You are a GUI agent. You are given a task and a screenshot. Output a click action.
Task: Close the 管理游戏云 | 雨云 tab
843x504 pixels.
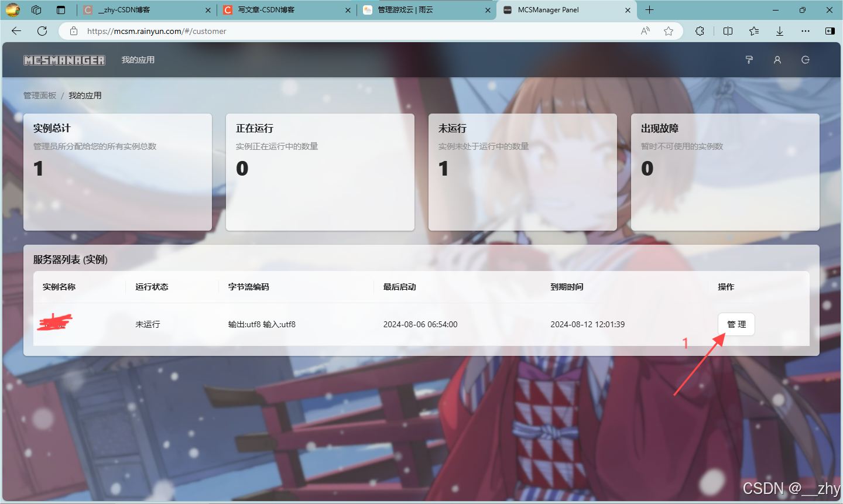coord(488,10)
